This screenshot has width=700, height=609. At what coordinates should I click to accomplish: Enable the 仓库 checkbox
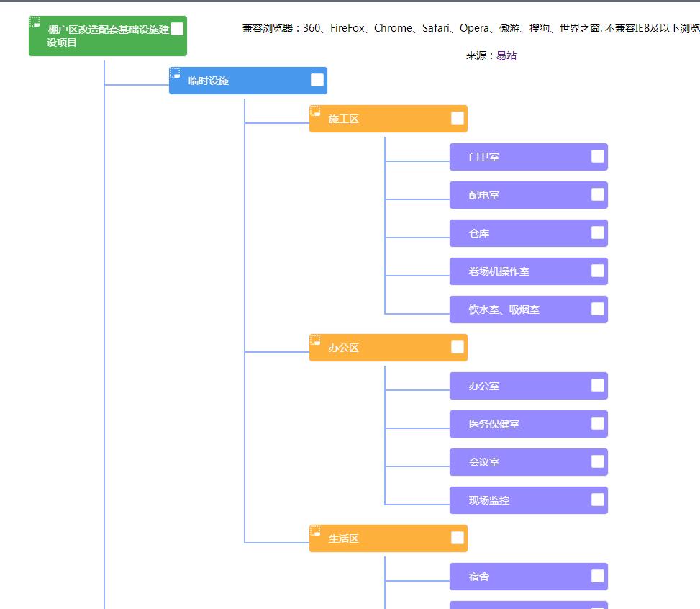598,233
